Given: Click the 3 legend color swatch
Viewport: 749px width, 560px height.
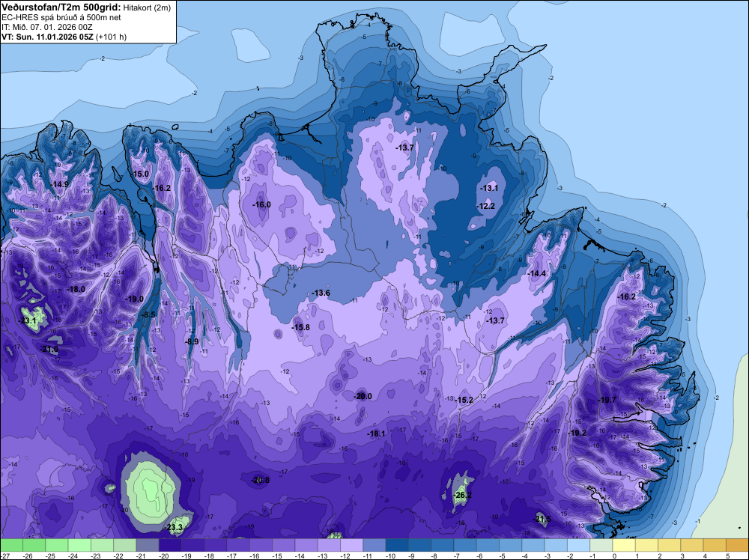Looking at the screenshot, I should 691,545.
